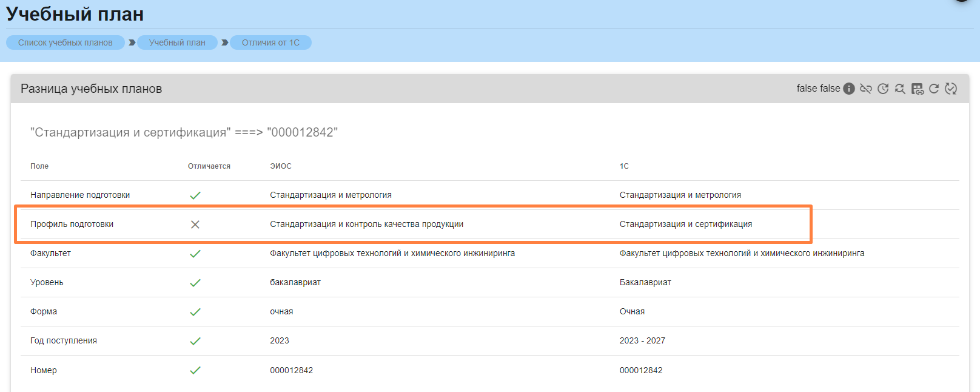
Task: Click the false false status text
Action: tap(819, 89)
